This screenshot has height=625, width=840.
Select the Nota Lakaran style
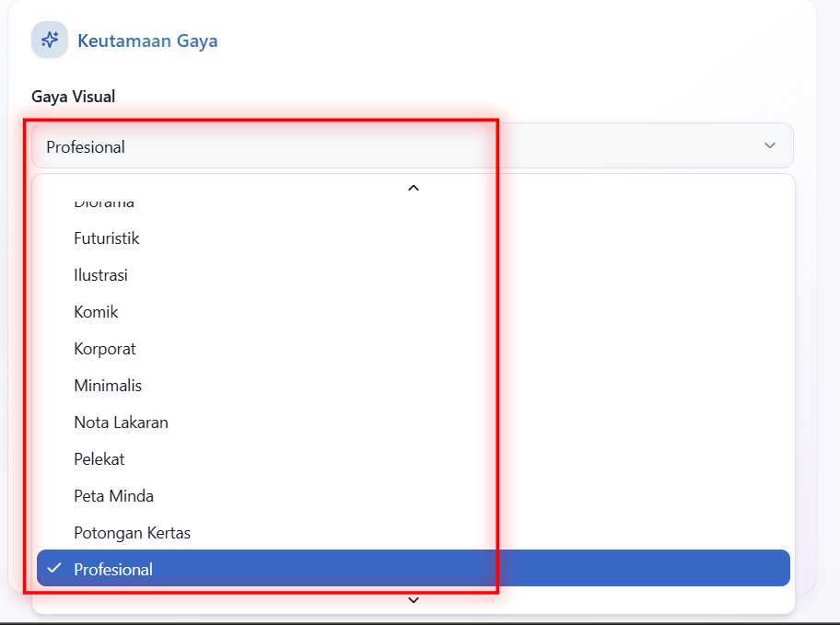coord(121,422)
